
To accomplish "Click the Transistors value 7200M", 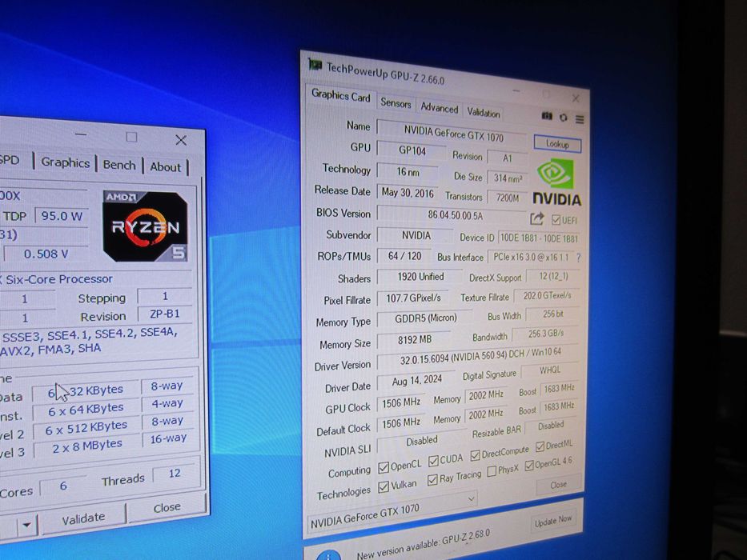I will [508, 198].
